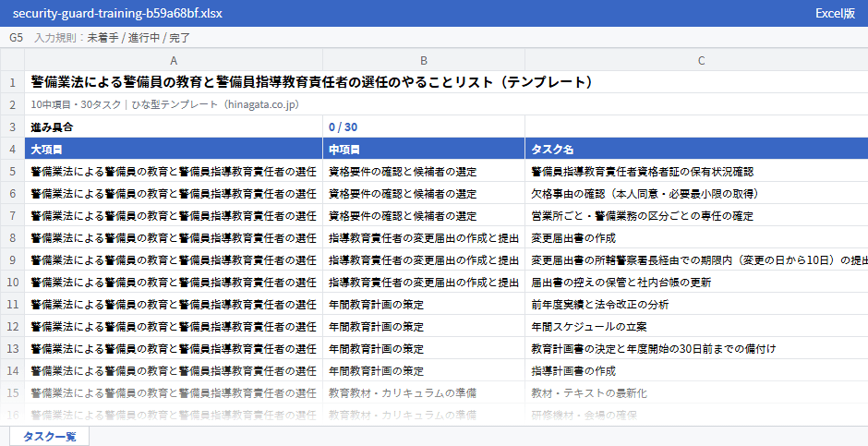Click 年間教育計画の策定 in row 14

click(x=424, y=370)
